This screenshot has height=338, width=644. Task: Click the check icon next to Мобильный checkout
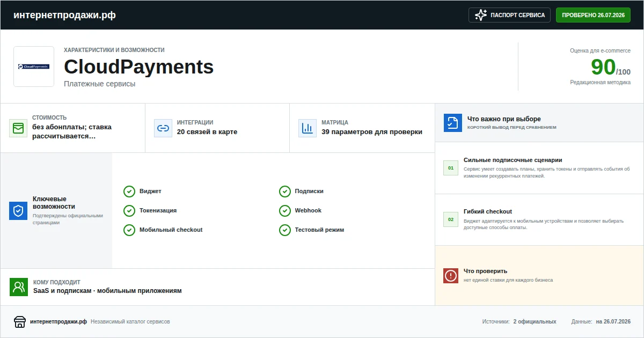click(x=129, y=230)
